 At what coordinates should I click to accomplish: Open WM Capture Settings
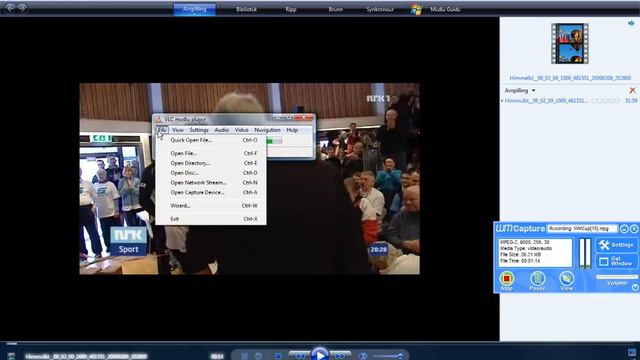[617, 245]
